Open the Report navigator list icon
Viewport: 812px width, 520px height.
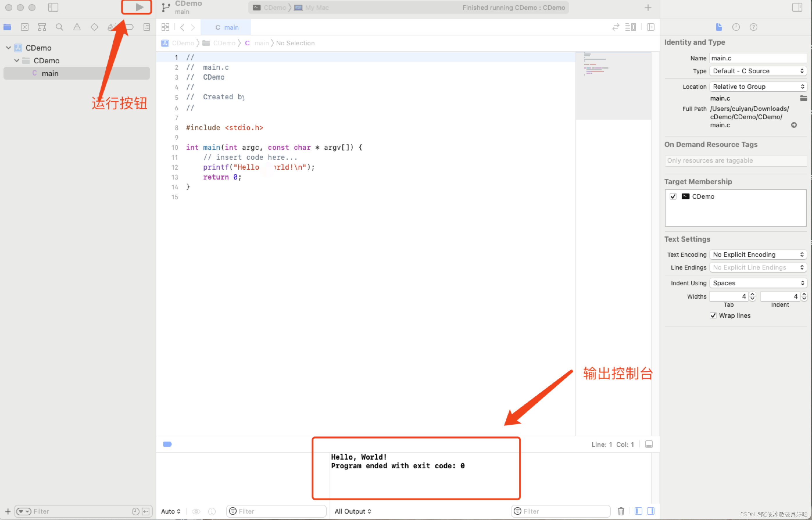point(147,27)
